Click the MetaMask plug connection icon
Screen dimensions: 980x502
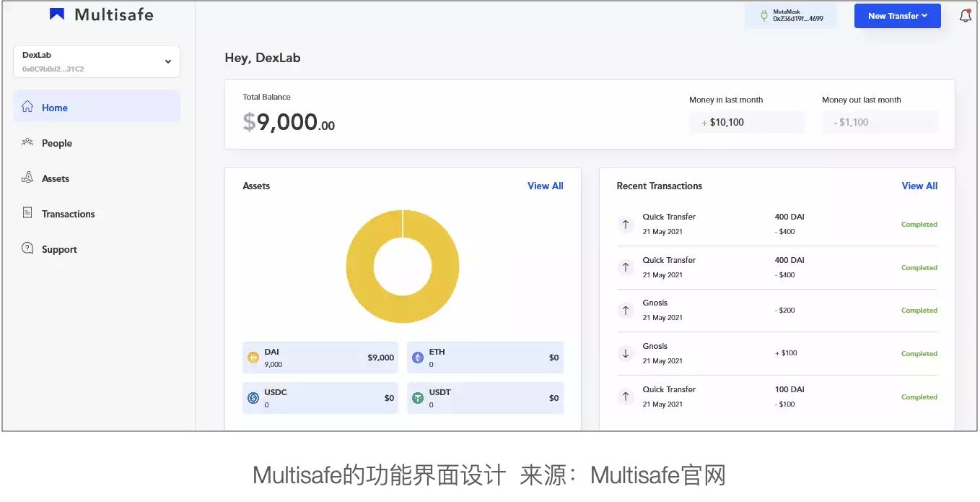pyautogui.click(x=764, y=15)
